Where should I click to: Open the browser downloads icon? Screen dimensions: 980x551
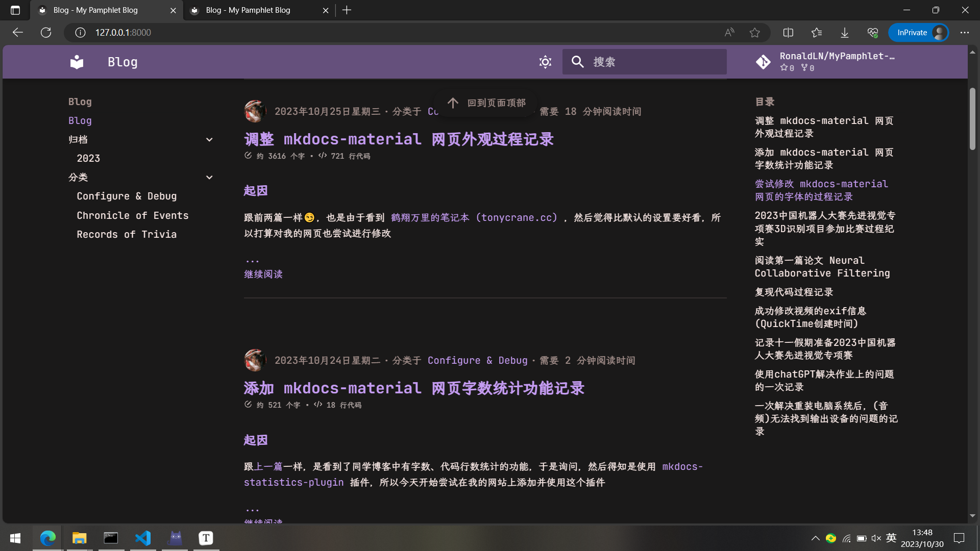(x=845, y=33)
